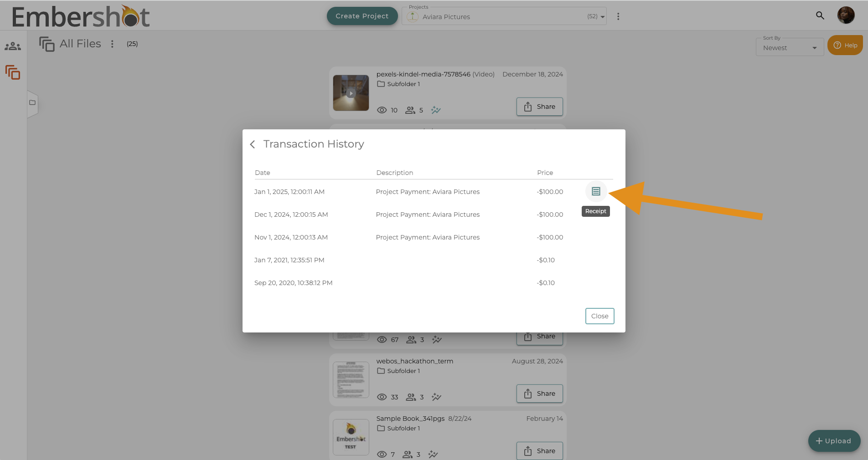The width and height of the screenshot is (868, 460).
Task: Click the people icon on webos_hackathon_term
Action: click(411, 397)
